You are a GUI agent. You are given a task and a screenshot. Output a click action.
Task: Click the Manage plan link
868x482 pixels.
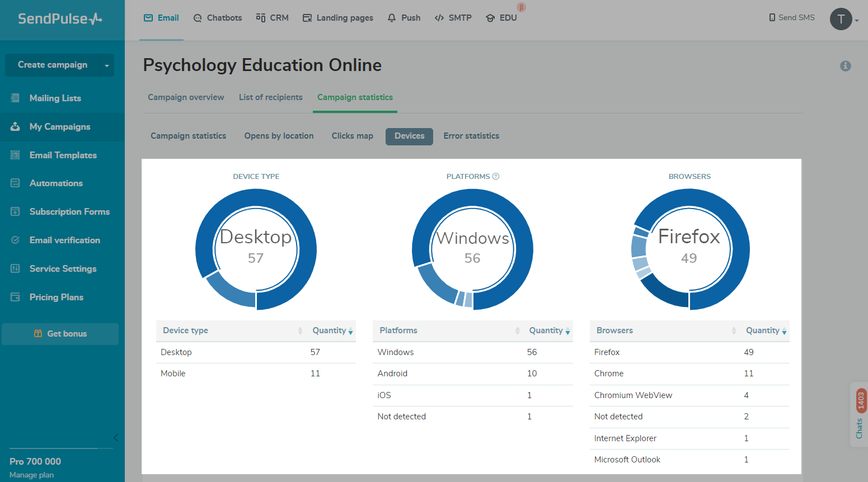click(x=32, y=475)
